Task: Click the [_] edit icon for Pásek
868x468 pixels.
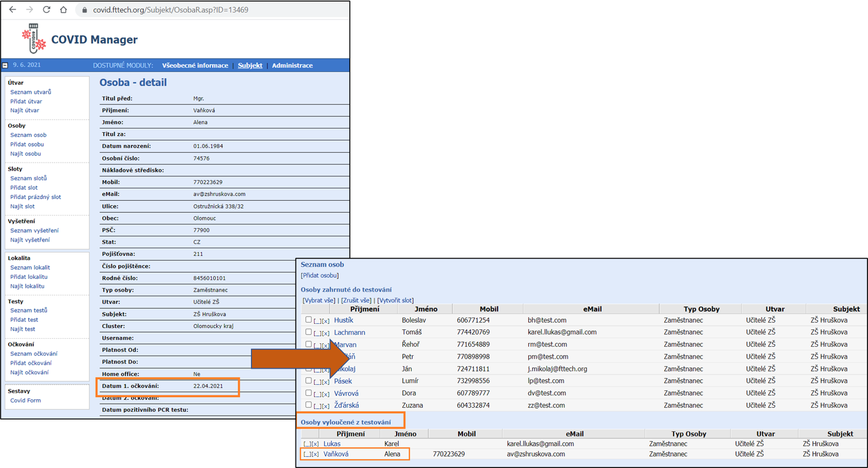Action: coord(317,382)
